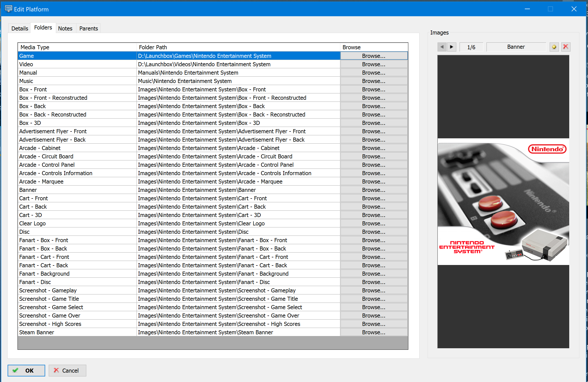Viewport: 588px width, 382px height.
Task: Select Advertisement Flyer - Front media type
Action: tap(77, 131)
